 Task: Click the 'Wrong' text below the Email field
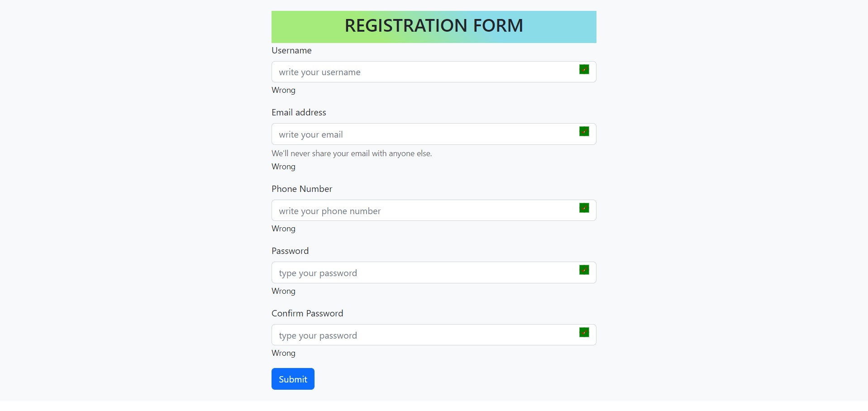click(283, 167)
